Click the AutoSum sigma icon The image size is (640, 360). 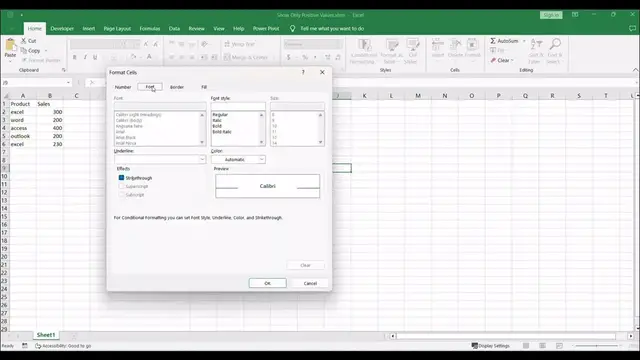coord(493,41)
